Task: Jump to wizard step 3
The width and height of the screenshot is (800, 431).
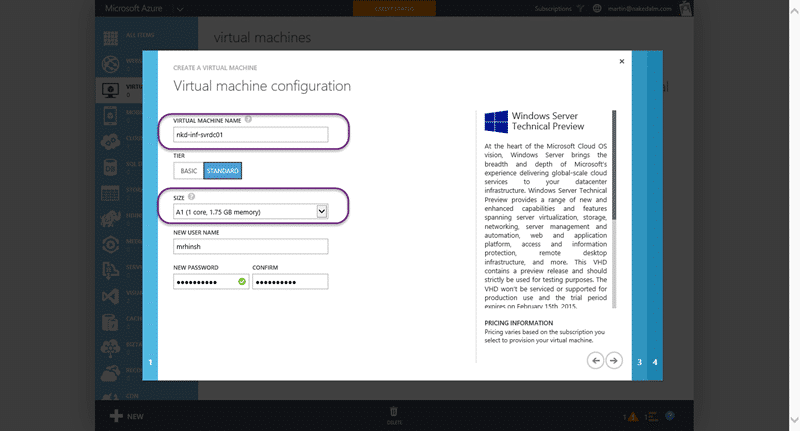Action: 639,362
